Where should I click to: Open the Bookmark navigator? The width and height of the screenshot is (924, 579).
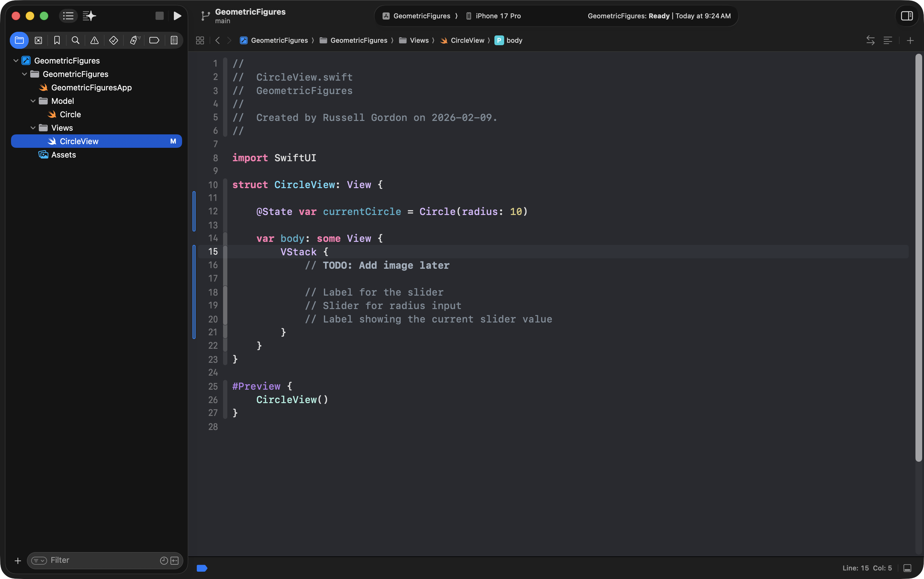(x=57, y=40)
